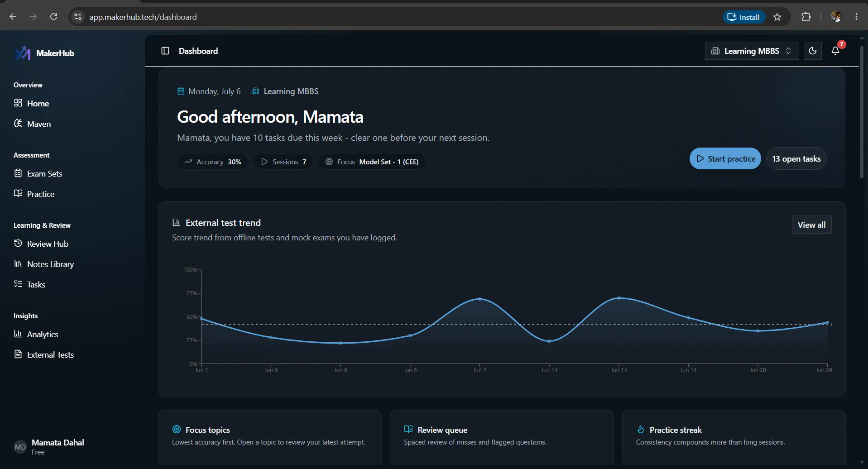
Task: Reload the page in browser
Action: tap(53, 17)
